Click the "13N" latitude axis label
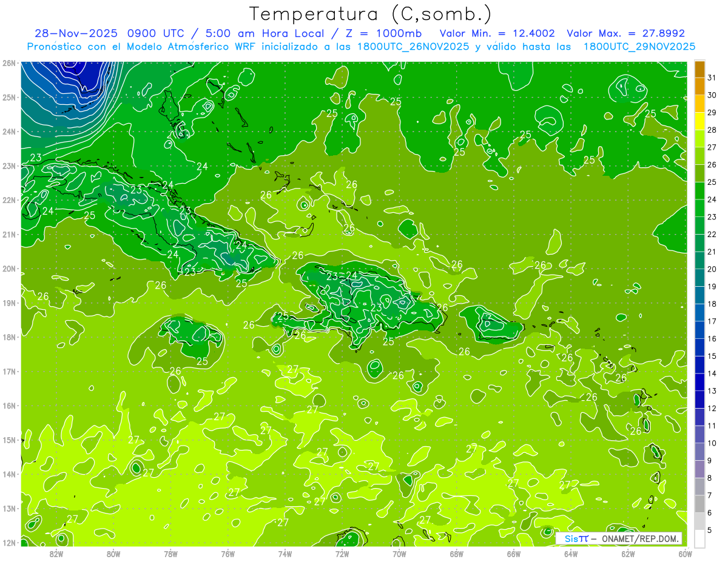Image resolution: width=728 pixels, height=562 pixels. click(9, 508)
